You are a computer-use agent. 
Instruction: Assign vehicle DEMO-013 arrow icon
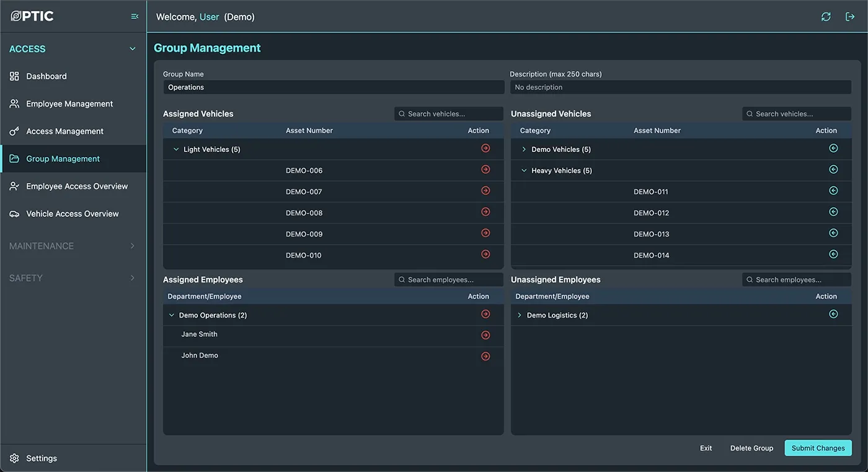click(x=833, y=233)
